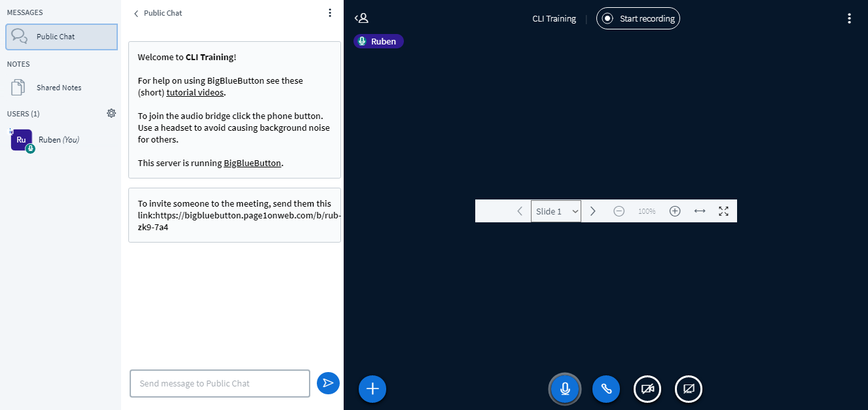
Task: Click Ruben's purple avatar icon
Action: pos(22,140)
